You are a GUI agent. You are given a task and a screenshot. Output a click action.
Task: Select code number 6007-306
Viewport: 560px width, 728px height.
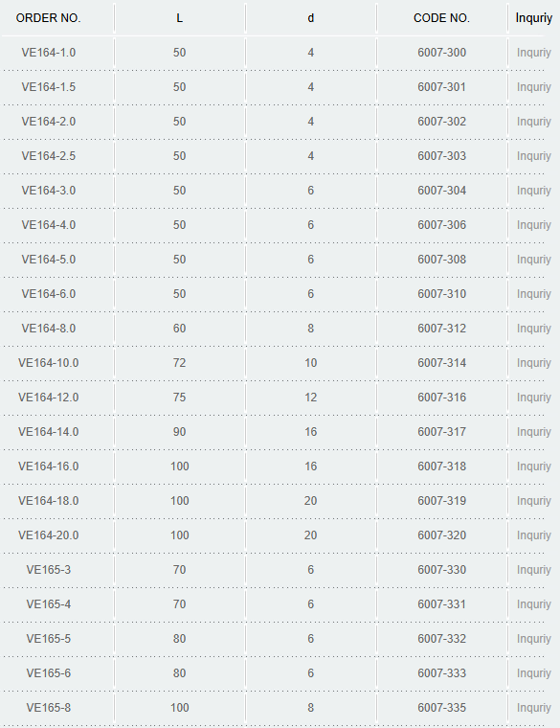[x=441, y=225]
